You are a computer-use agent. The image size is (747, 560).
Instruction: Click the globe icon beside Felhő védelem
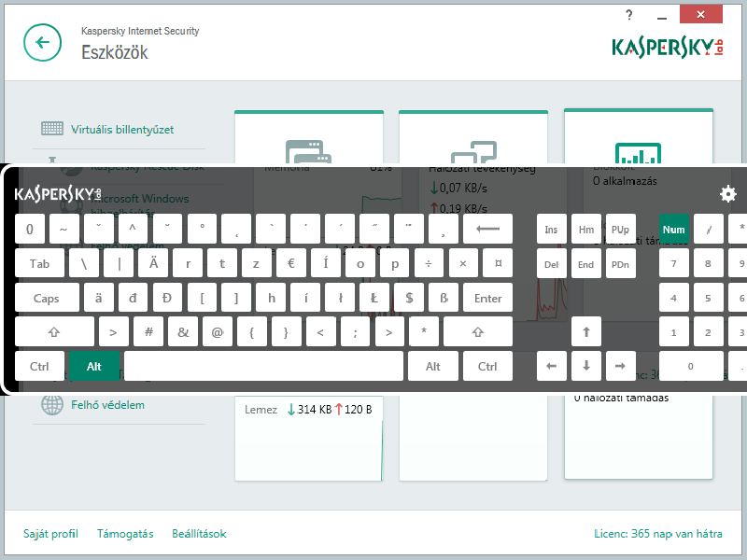(52, 405)
